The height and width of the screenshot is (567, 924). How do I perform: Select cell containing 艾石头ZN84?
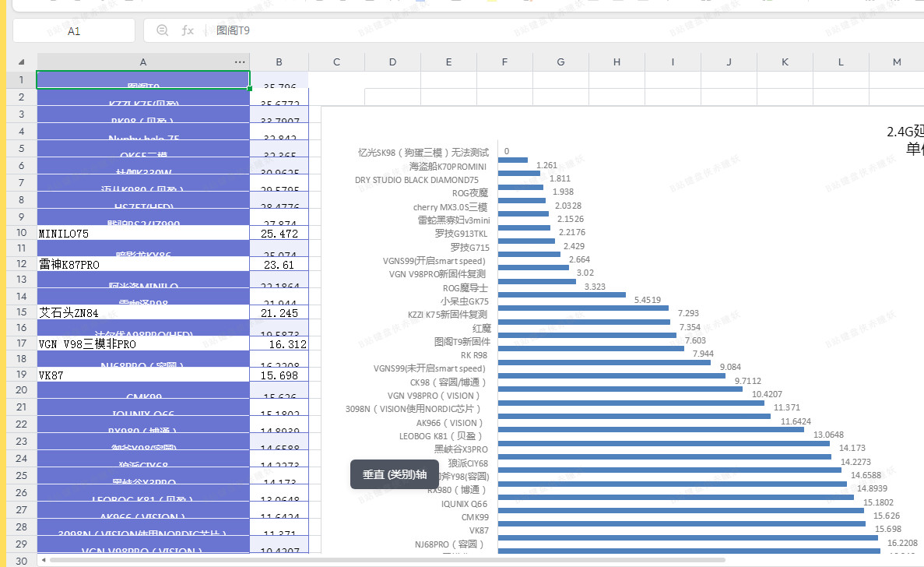click(143, 312)
